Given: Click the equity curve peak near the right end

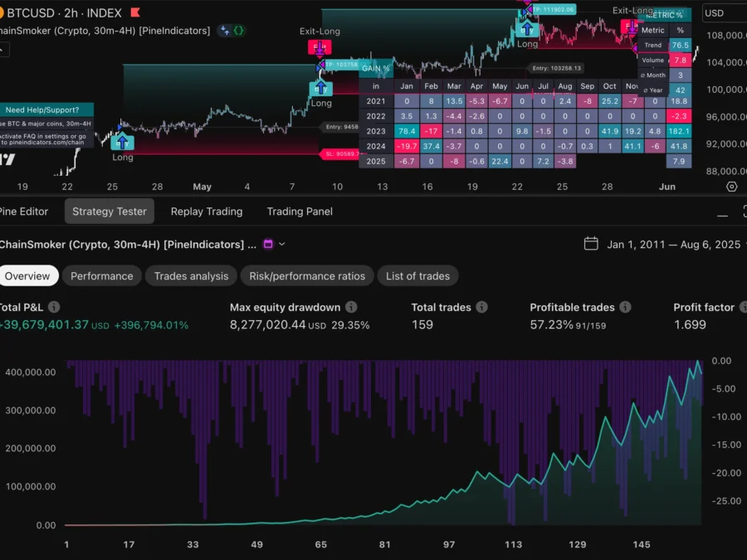Looking at the screenshot, I should (698, 361).
